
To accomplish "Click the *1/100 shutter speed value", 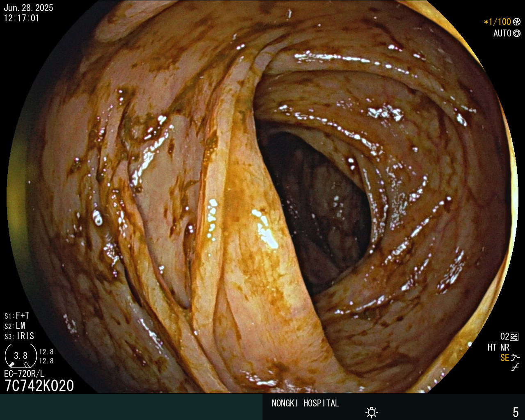I will (498, 22).
